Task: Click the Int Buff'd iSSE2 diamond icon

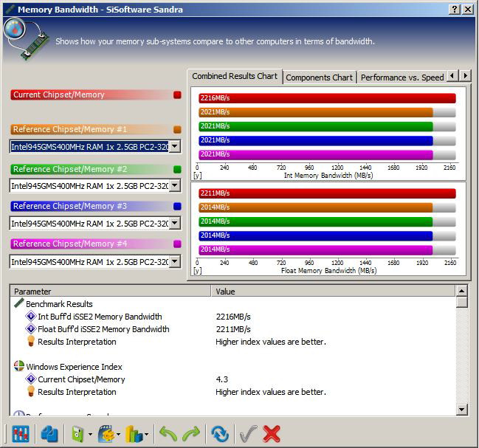Action: click(x=30, y=316)
